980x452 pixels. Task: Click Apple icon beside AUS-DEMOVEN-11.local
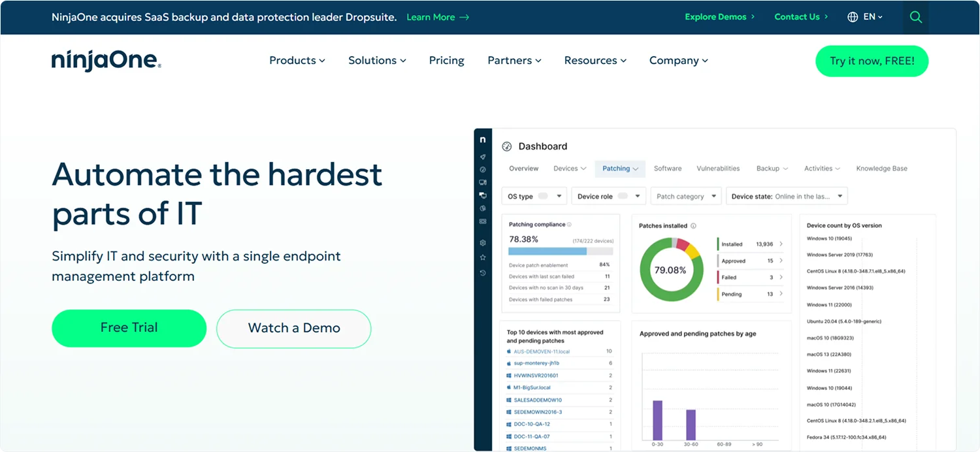509,351
